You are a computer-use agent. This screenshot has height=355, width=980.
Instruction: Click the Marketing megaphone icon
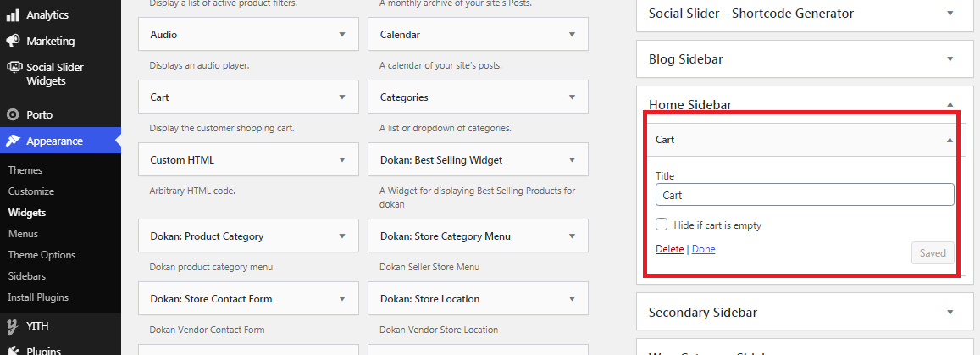point(13,42)
